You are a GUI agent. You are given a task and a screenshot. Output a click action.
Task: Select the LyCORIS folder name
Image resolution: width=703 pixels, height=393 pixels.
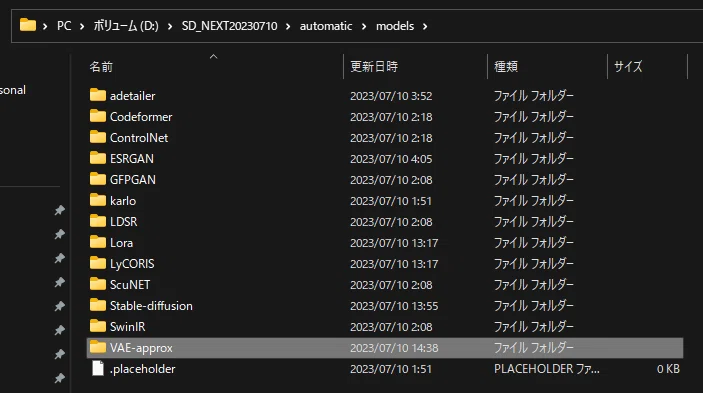tap(132, 263)
